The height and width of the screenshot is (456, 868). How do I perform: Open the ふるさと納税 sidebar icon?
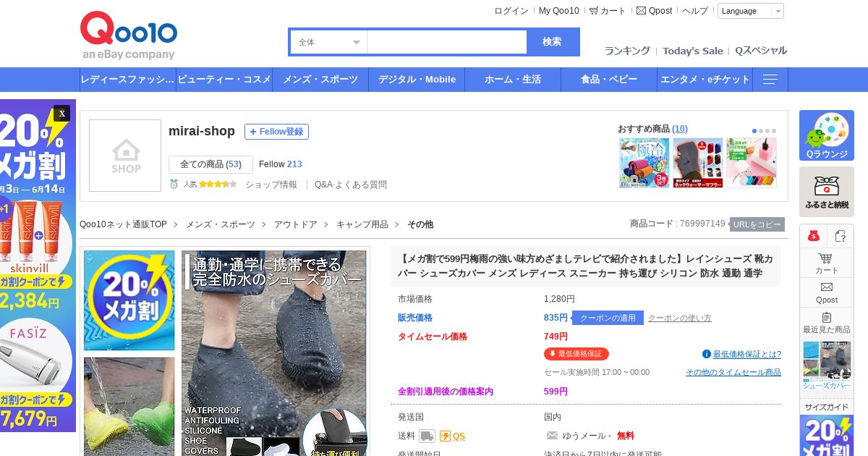tap(827, 192)
